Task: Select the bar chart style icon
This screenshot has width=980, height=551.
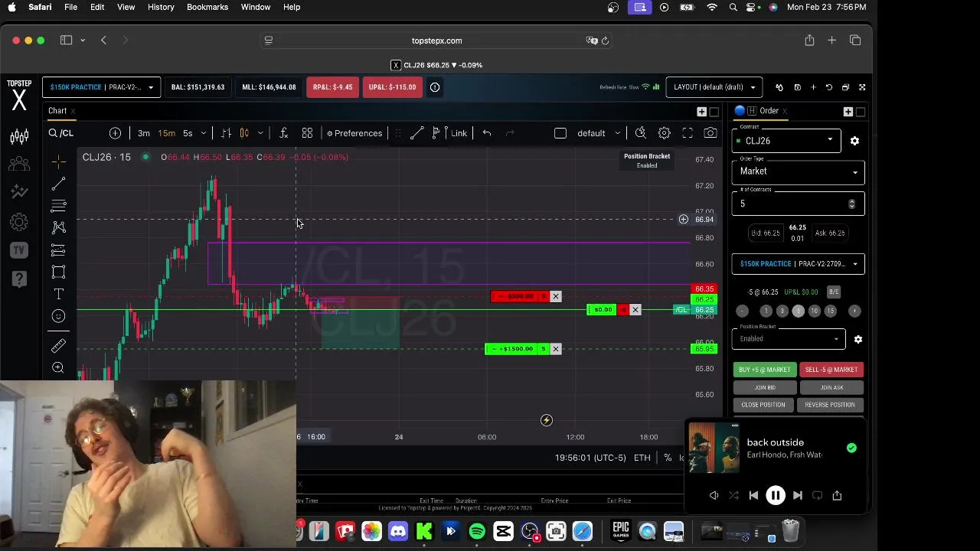Action: coord(226,133)
